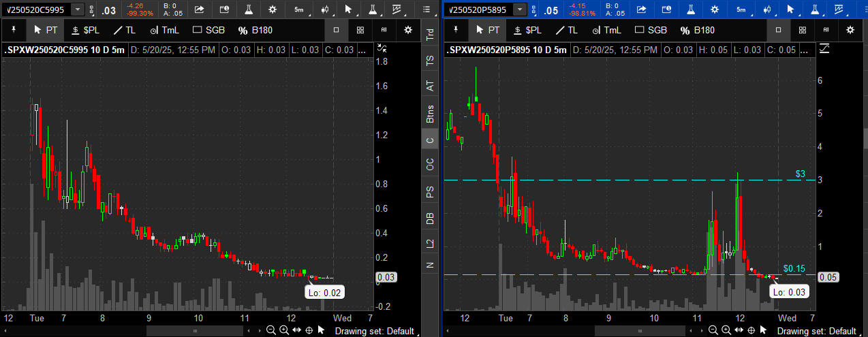Click the B180 percent tool in left chart

pyautogui.click(x=255, y=30)
